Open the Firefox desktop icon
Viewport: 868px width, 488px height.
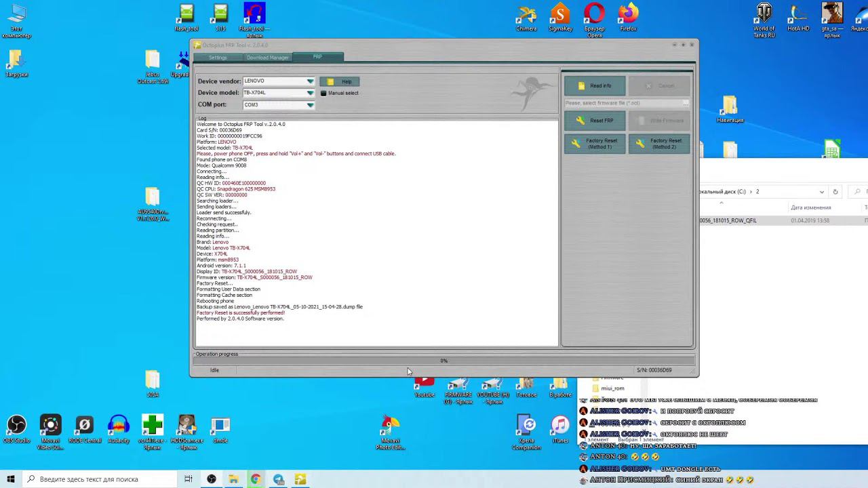[x=628, y=18]
